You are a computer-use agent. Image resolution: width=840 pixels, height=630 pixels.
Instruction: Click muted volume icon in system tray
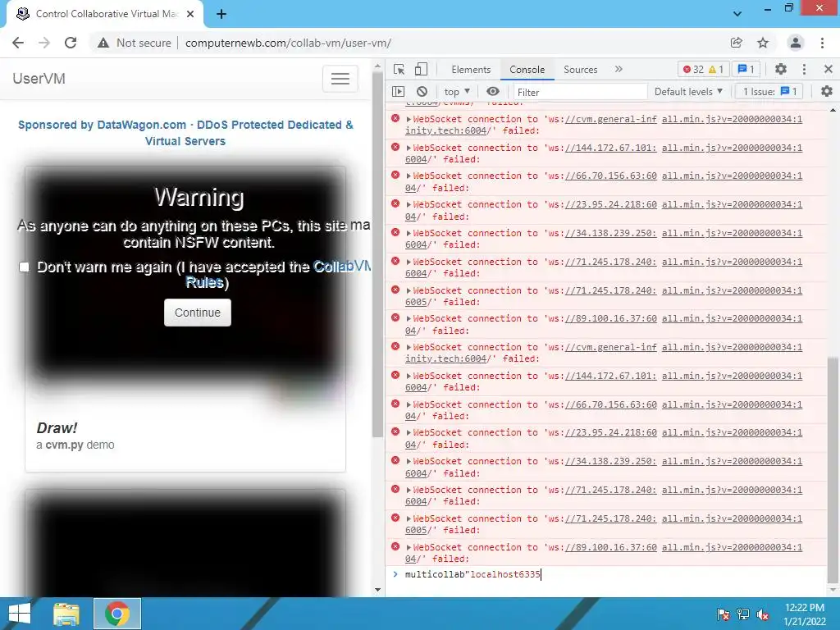click(x=763, y=614)
